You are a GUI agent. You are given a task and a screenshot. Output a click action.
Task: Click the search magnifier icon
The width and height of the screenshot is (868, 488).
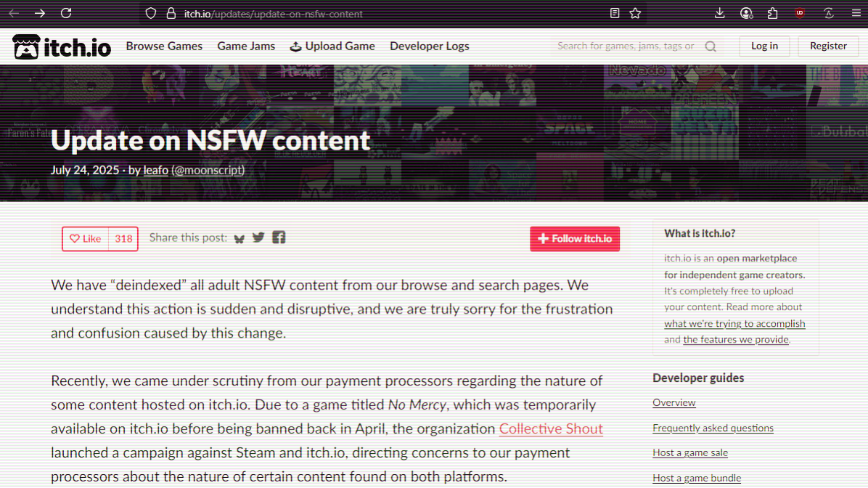pos(711,46)
